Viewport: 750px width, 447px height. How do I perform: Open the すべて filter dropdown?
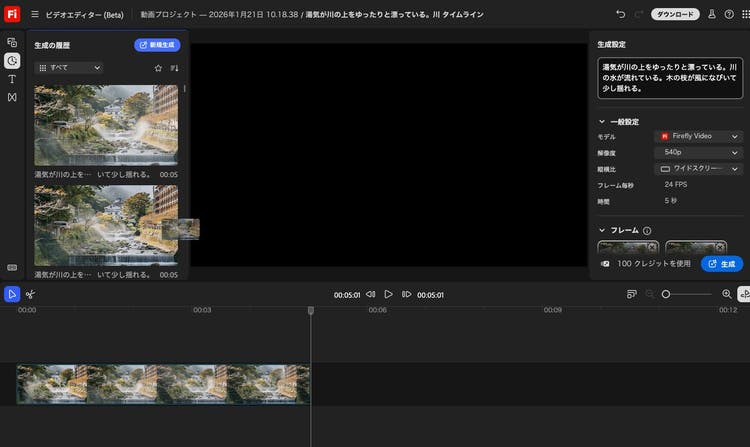pyautogui.click(x=69, y=68)
